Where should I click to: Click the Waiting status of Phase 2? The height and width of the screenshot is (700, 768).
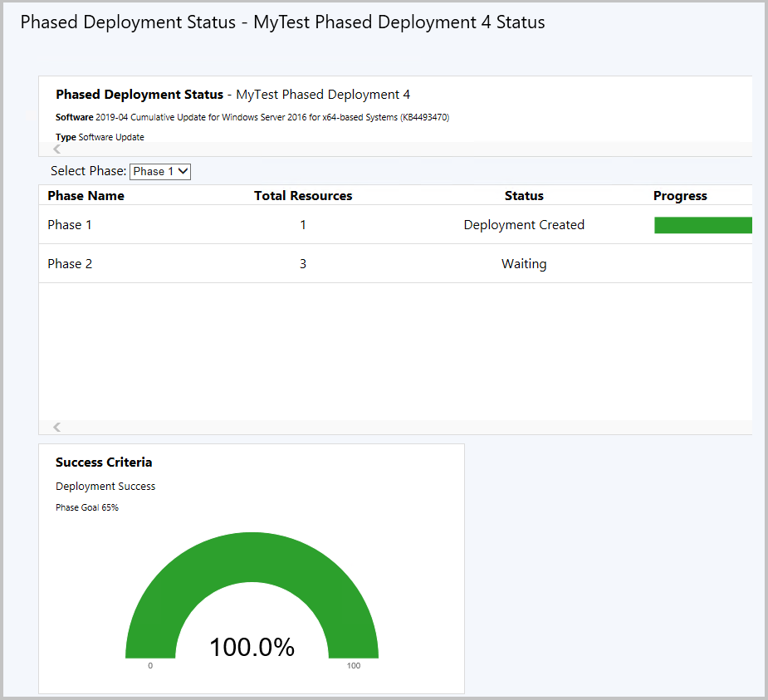524,264
